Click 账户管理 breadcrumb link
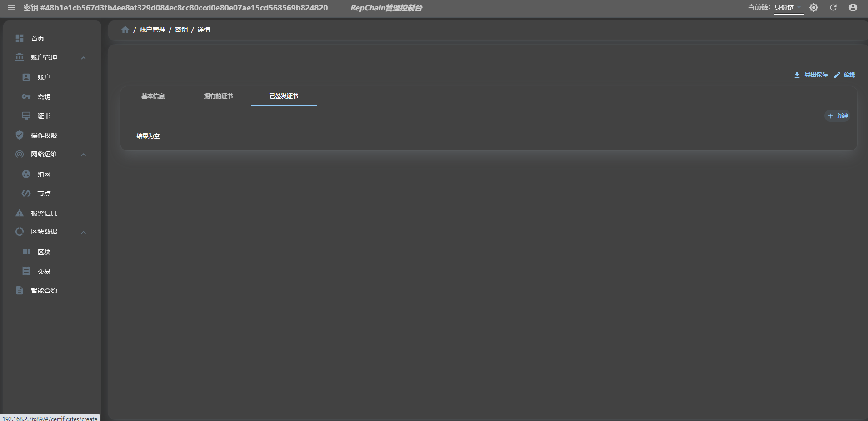 (x=152, y=30)
